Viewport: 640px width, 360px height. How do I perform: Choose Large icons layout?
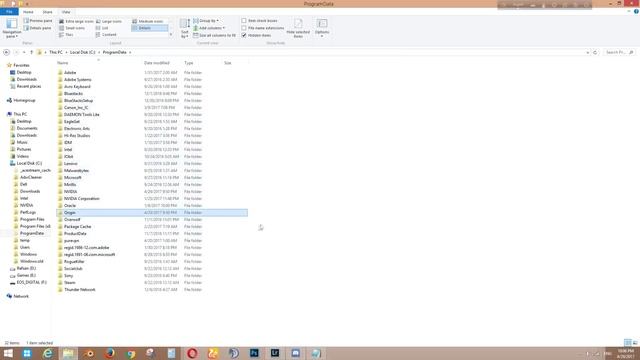109,21
